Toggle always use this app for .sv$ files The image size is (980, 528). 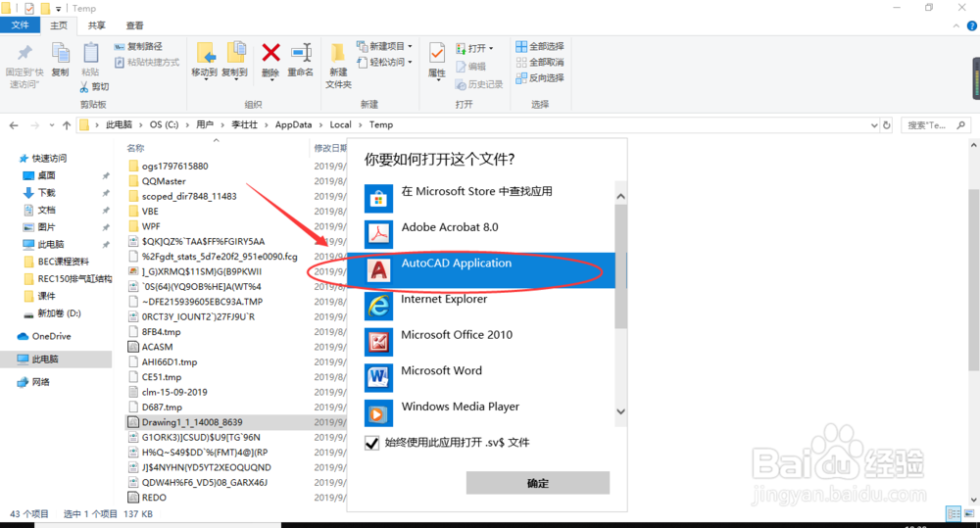(371, 443)
